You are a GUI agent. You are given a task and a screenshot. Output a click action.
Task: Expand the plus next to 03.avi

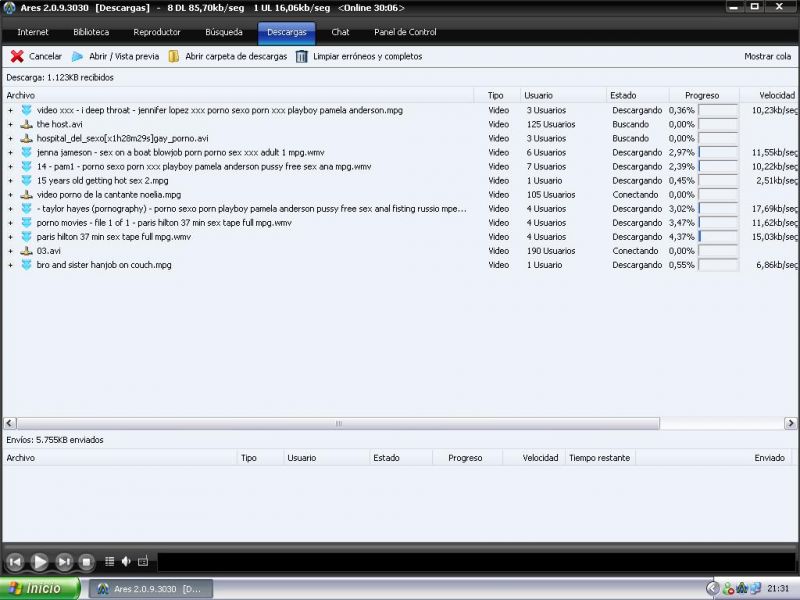point(11,251)
